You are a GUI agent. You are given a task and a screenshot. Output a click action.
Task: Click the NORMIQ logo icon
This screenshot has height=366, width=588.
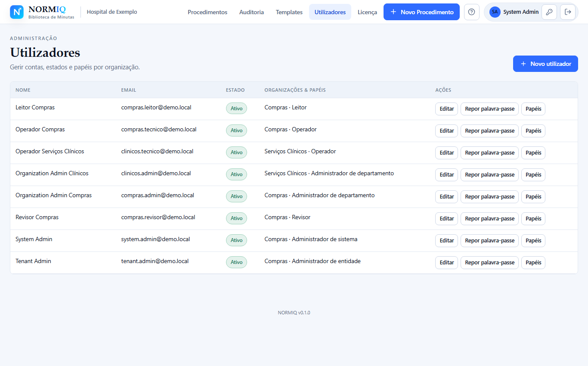pyautogui.click(x=17, y=12)
